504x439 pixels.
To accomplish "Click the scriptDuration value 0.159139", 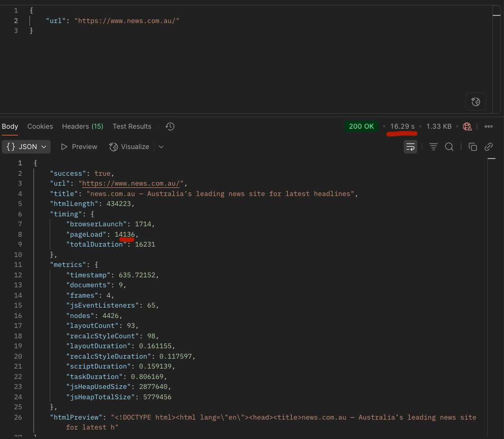I will click(155, 366).
